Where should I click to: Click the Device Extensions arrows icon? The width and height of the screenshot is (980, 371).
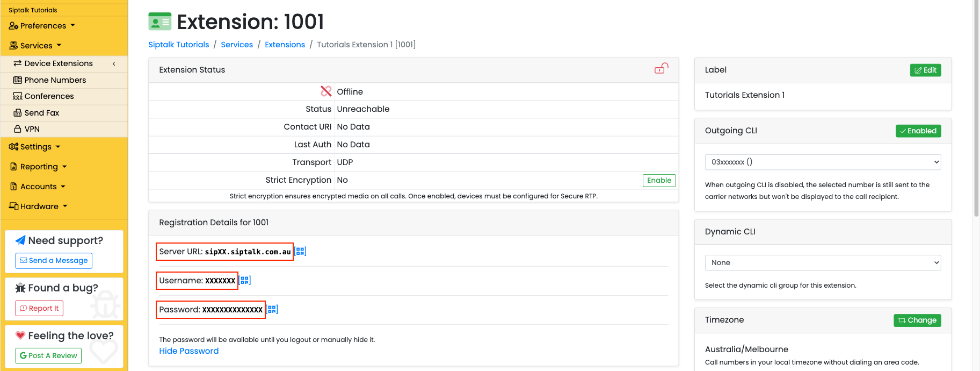pos(18,63)
